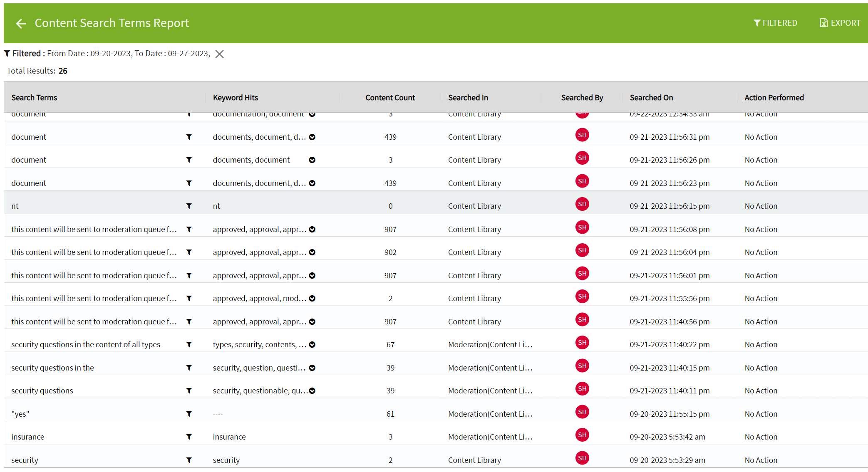Filter by the insurance search term
Screen dimensions: 868x472
189,437
